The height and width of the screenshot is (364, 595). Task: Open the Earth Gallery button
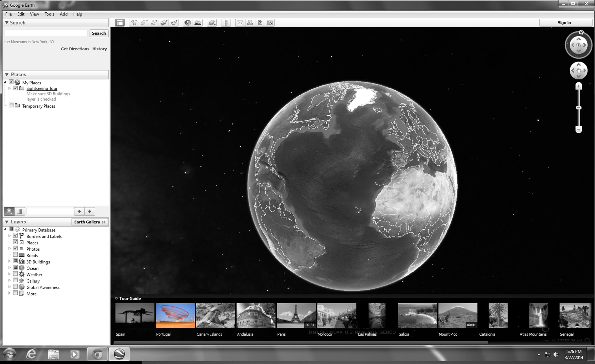[x=90, y=222]
